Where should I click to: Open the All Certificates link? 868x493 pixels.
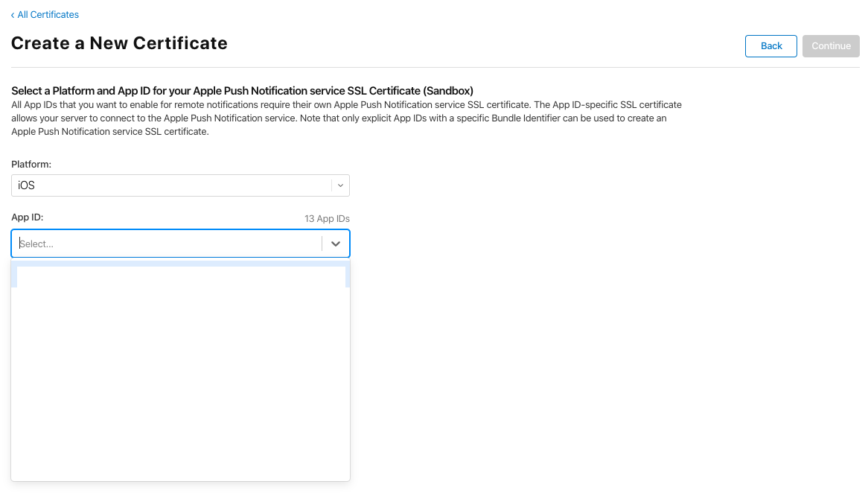[48, 15]
